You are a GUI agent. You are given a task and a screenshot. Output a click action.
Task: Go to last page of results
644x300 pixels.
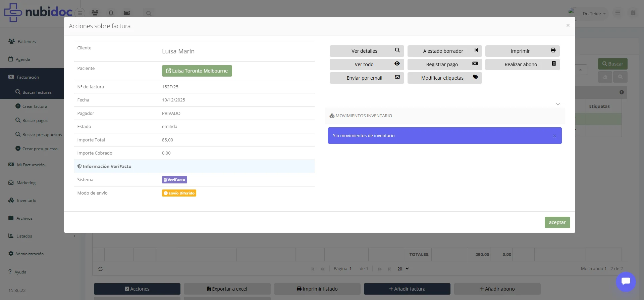click(389, 269)
